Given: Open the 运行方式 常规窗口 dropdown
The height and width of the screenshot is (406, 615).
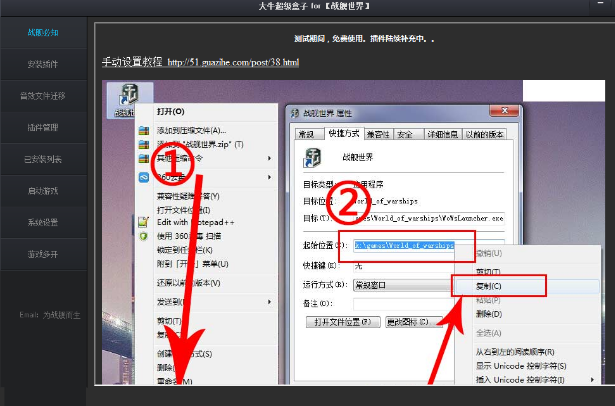Looking at the screenshot, I should click(x=403, y=285).
